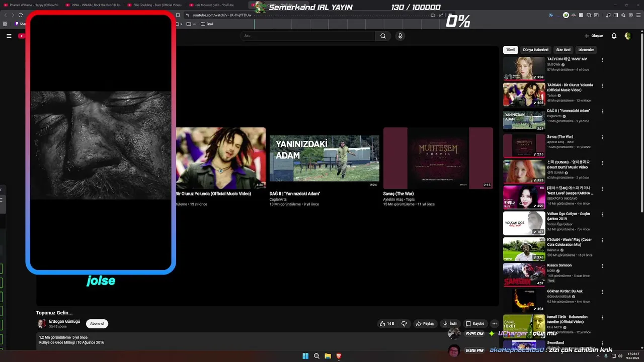Open the YouTube account avatar menu
The height and width of the screenshot is (362, 644).
coord(627,36)
